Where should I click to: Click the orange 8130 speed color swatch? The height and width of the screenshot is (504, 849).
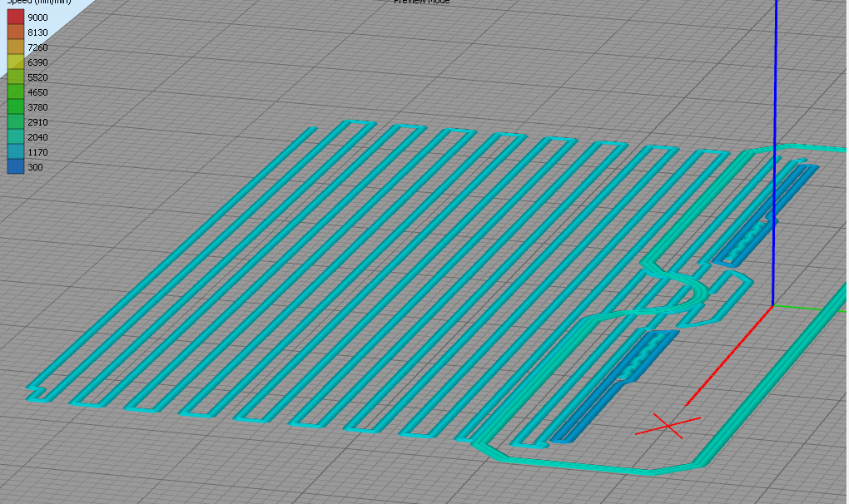(16, 32)
